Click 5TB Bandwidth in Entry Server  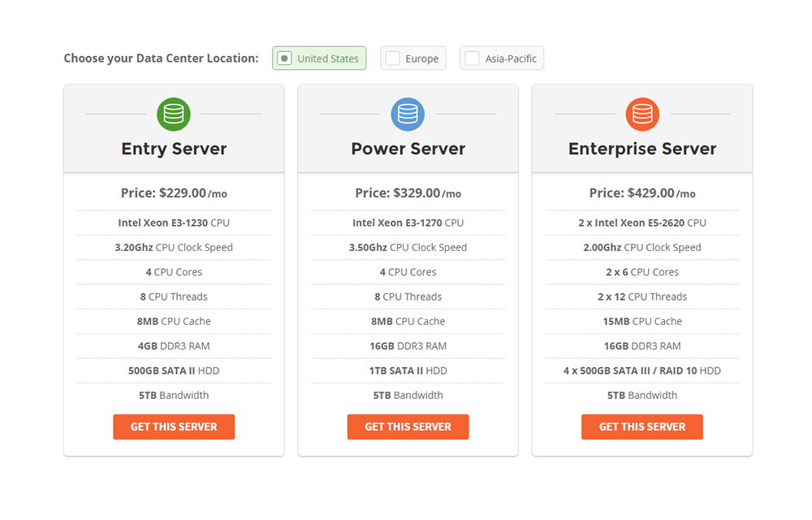tap(174, 395)
